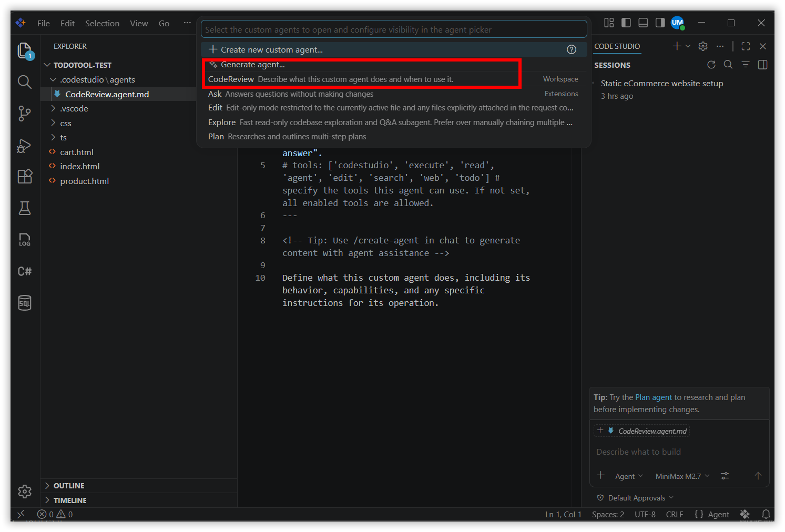Viewport: 785px width, 532px height.
Task: Select the Ask agent entry
Action: (x=393, y=94)
